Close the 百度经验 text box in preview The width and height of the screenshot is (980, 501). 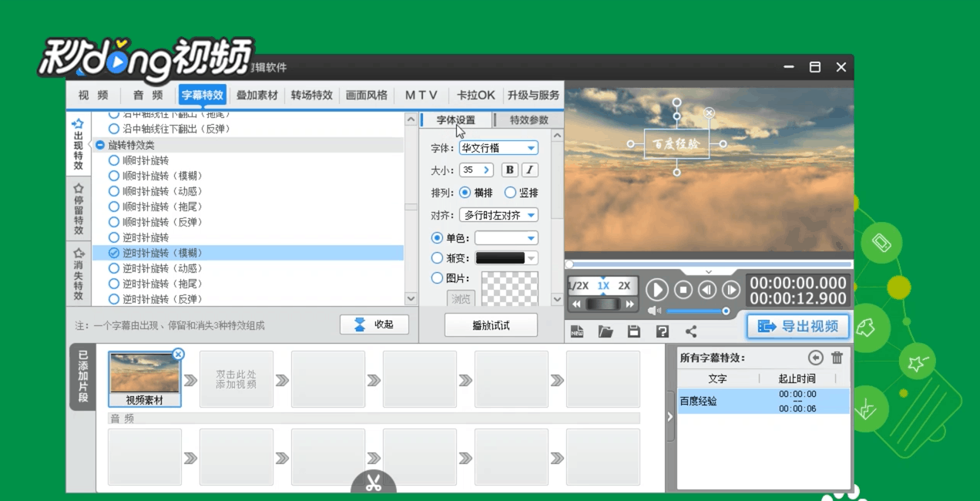tap(710, 113)
